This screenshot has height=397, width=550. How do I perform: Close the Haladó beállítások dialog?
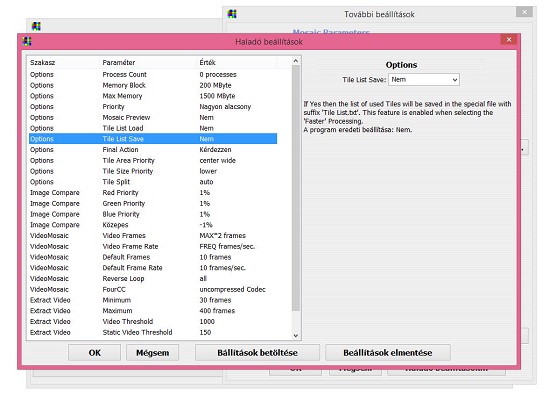click(509, 40)
